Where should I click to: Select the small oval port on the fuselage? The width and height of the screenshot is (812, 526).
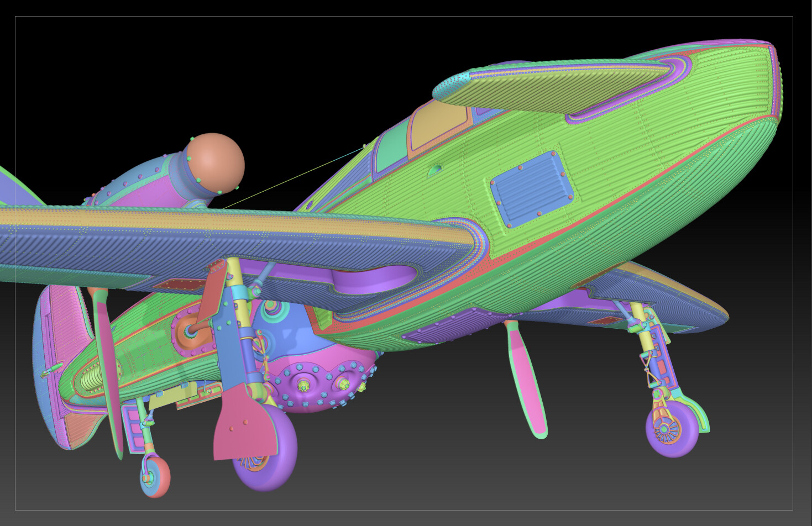435,171
